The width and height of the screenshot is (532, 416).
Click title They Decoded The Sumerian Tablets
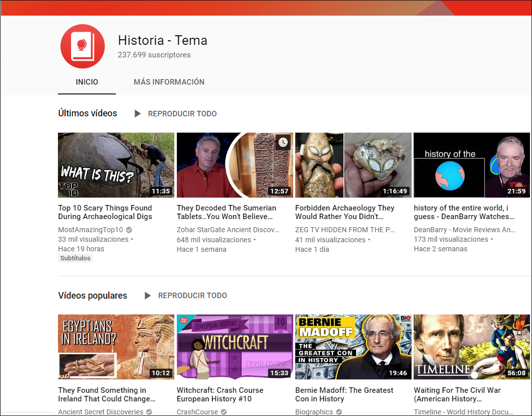click(x=226, y=212)
